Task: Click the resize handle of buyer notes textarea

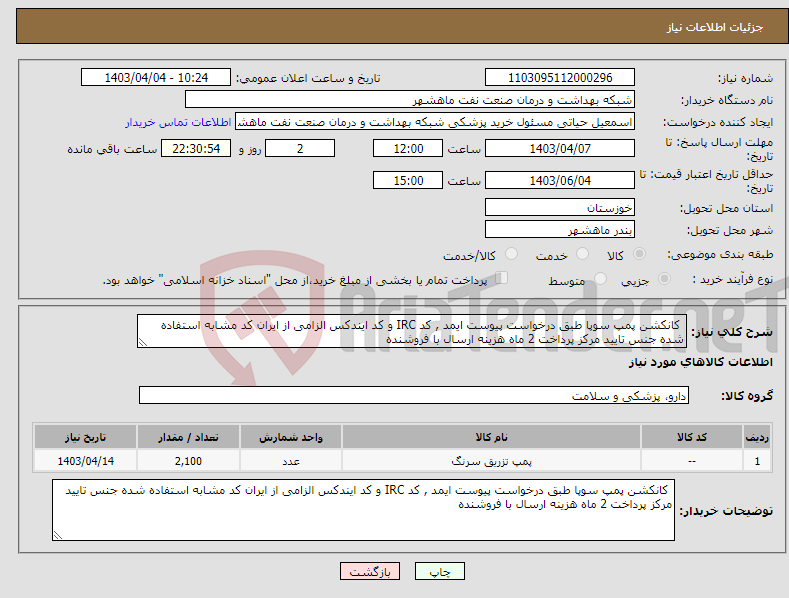Action: tap(58, 536)
